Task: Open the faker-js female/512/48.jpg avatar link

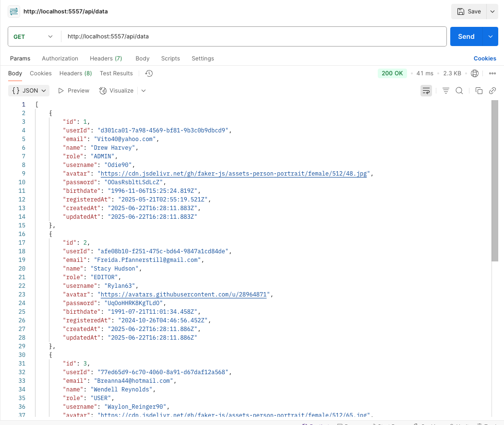Action: coord(234,174)
